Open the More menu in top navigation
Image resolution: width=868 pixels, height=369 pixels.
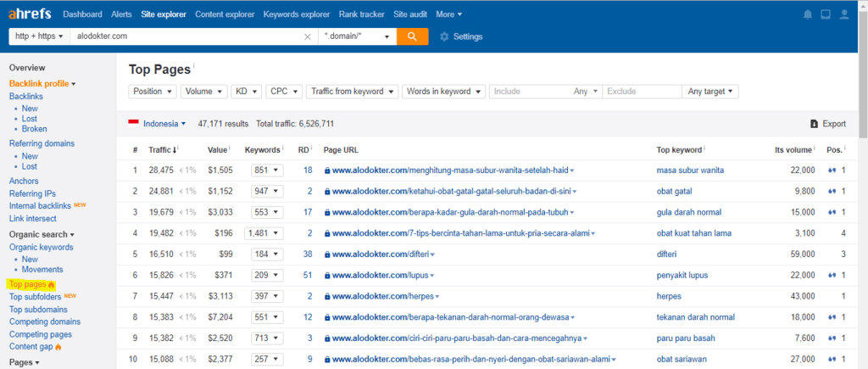(449, 14)
